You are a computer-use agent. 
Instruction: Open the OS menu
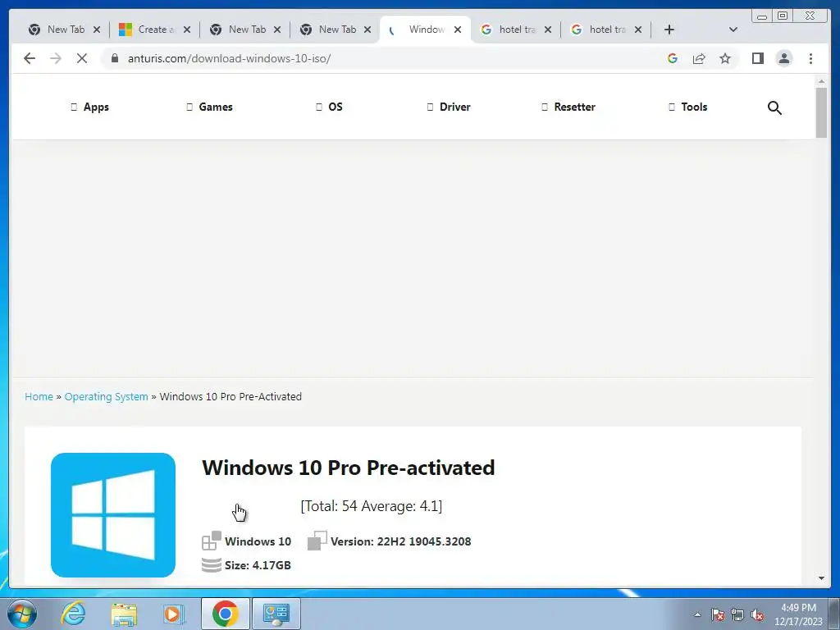[329, 107]
